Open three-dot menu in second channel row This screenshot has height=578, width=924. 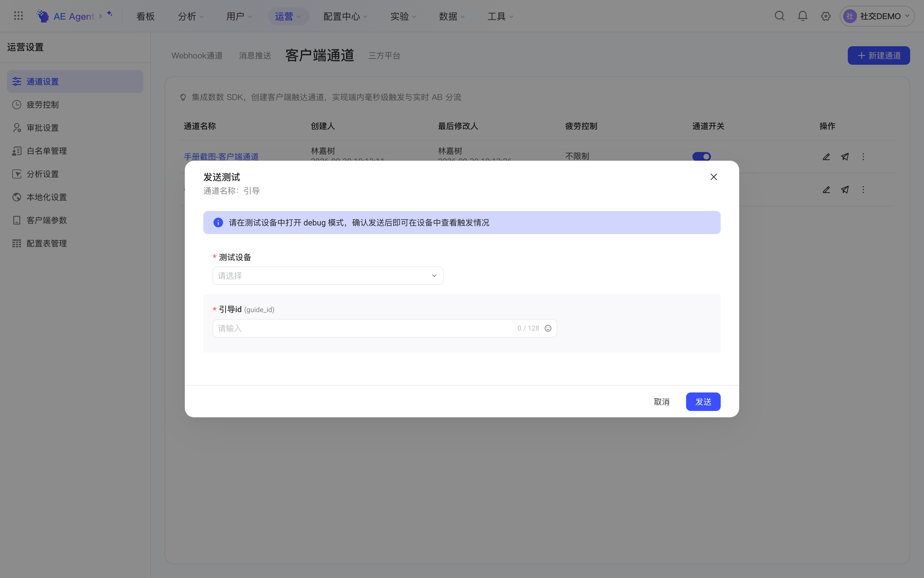pyautogui.click(x=863, y=190)
